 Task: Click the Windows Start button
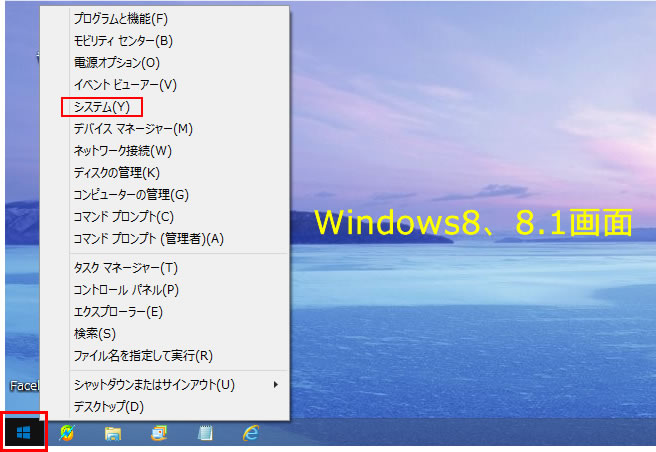coord(24,432)
